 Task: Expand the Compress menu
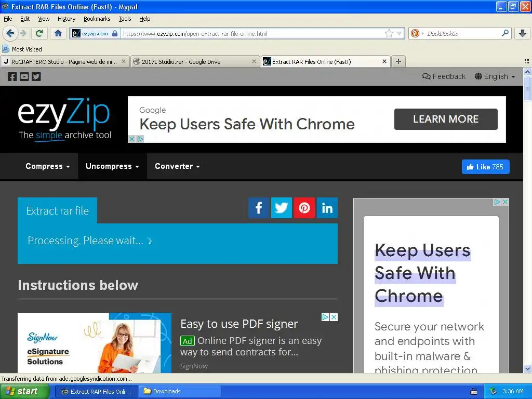point(48,166)
